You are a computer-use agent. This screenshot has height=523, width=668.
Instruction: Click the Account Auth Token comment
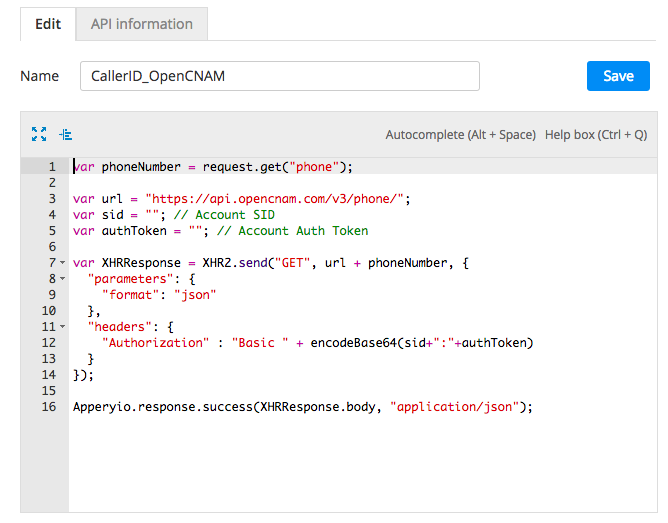(293, 231)
